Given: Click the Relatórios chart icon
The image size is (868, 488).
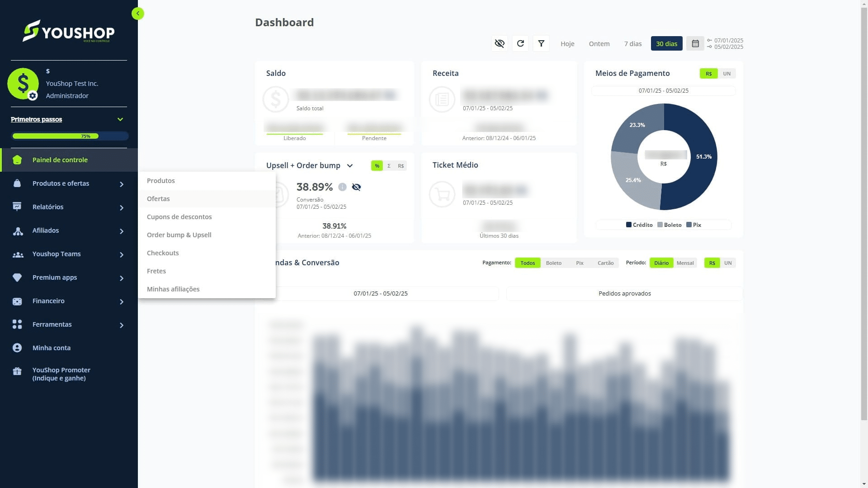Looking at the screenshot, I should tap(17, 207).
